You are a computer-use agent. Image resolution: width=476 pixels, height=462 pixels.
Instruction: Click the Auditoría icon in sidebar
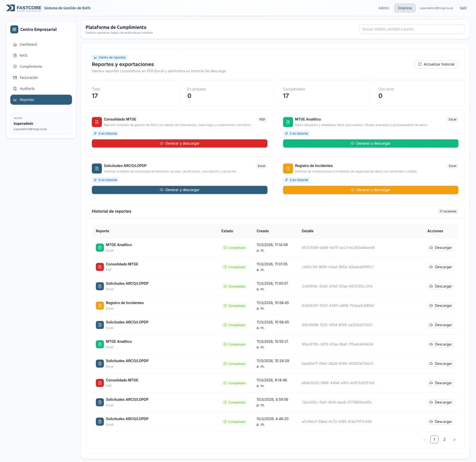point(15,89)
